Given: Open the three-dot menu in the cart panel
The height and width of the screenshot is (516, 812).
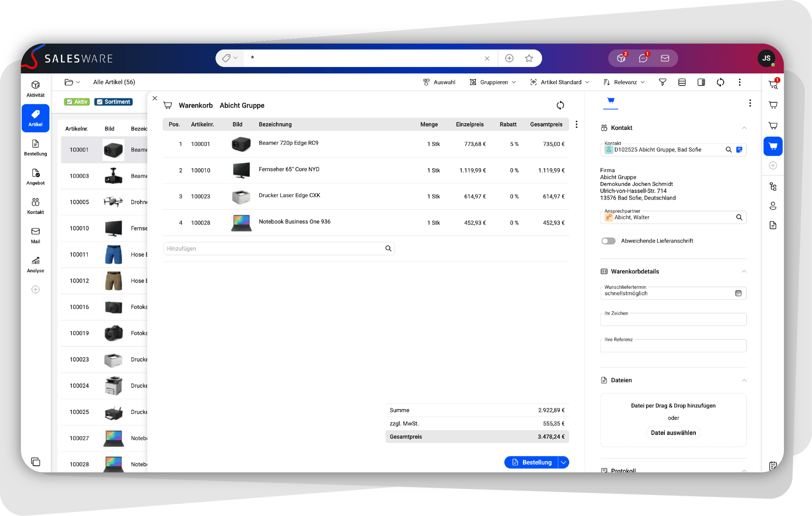Looking at the screenshot, I should click(x=750, y=103).
